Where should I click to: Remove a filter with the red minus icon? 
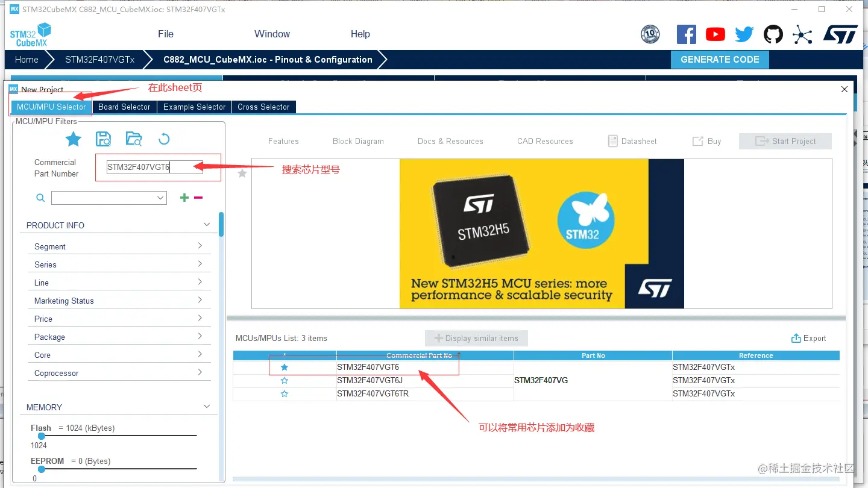[x=198, y=198]
